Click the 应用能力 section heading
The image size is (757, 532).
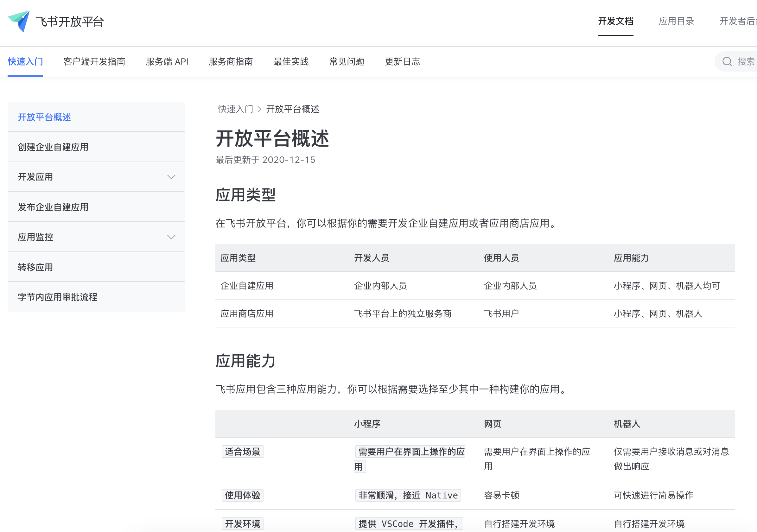pos(246,361)
